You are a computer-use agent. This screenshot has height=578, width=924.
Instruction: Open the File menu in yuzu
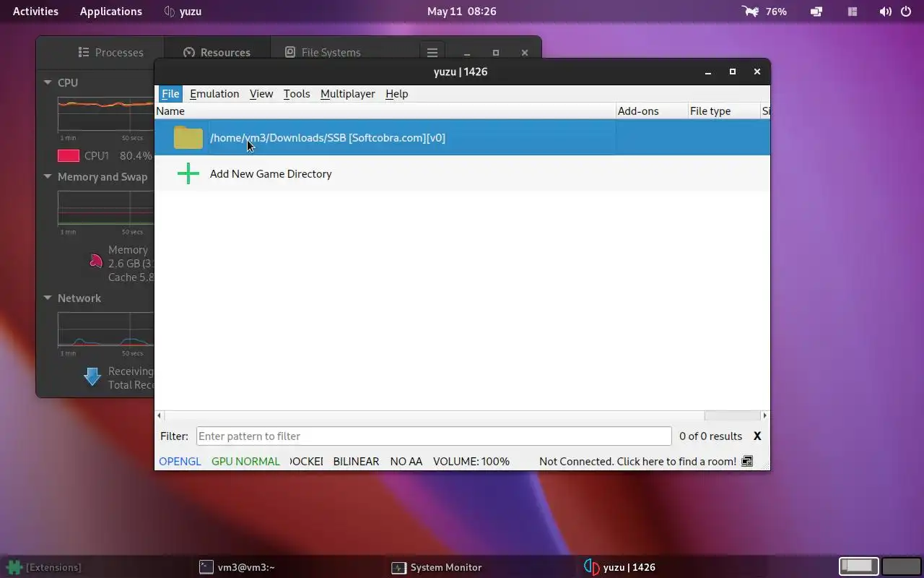coord(170,93)
